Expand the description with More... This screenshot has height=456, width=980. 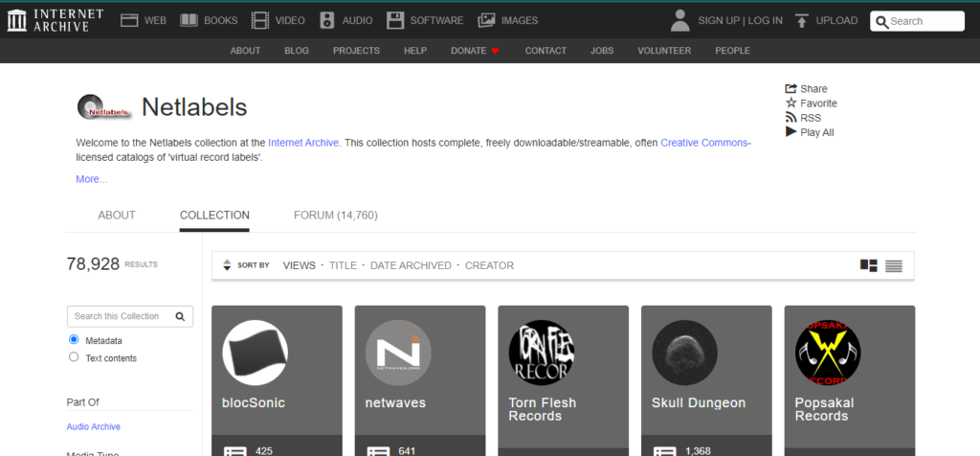(92, 179)
